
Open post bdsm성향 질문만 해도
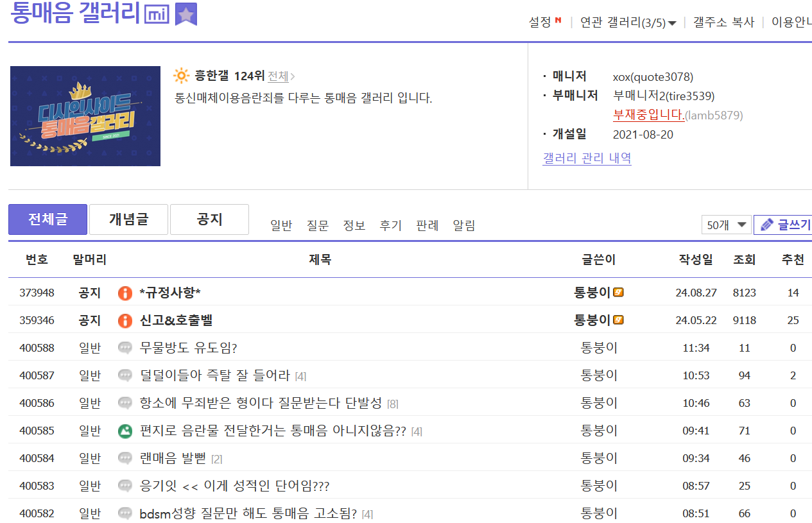pos(248,513)
